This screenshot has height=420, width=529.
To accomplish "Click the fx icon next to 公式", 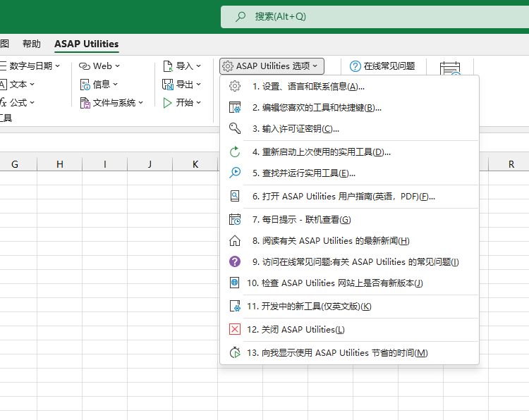I will pos(4,102).
